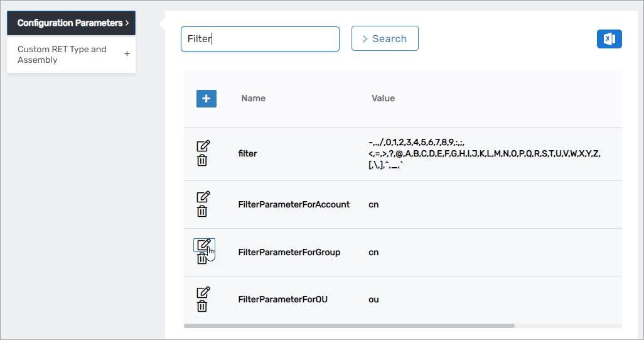Select the Configuration Parameters menu item
Viewport: 644px width, 340px height.
coord(71,23)
